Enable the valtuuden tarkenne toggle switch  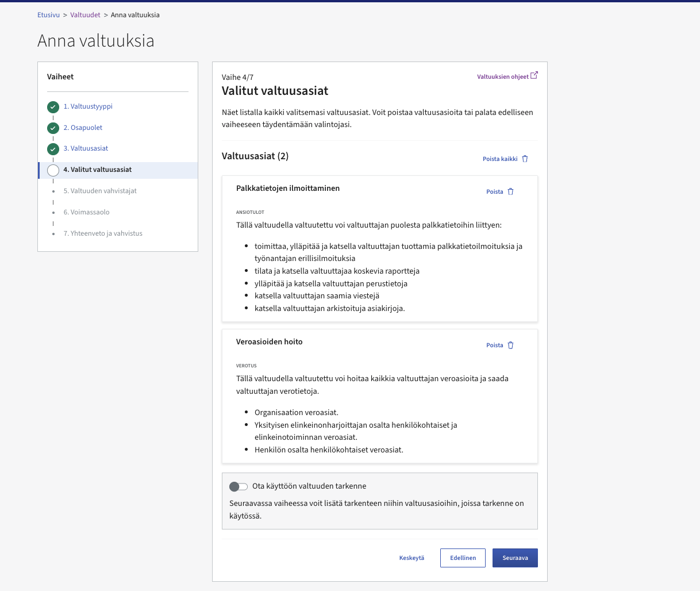[238, 486]
